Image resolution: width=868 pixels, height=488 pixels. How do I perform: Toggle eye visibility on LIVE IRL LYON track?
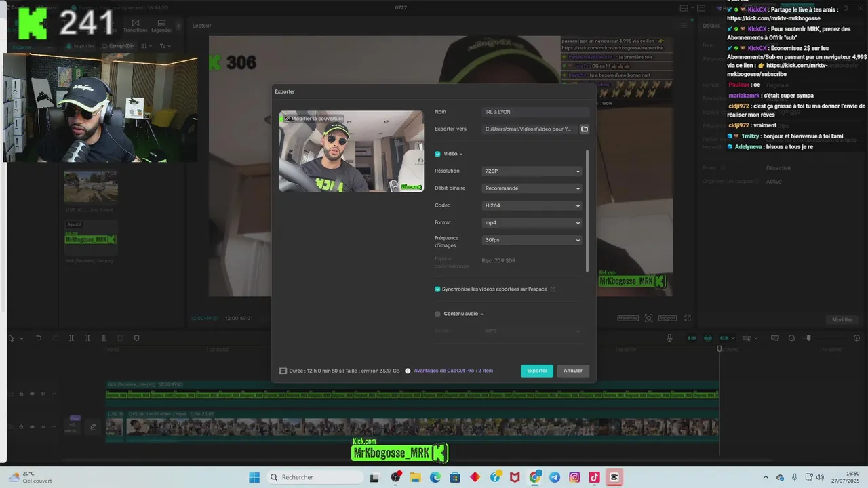pos(32,427)
